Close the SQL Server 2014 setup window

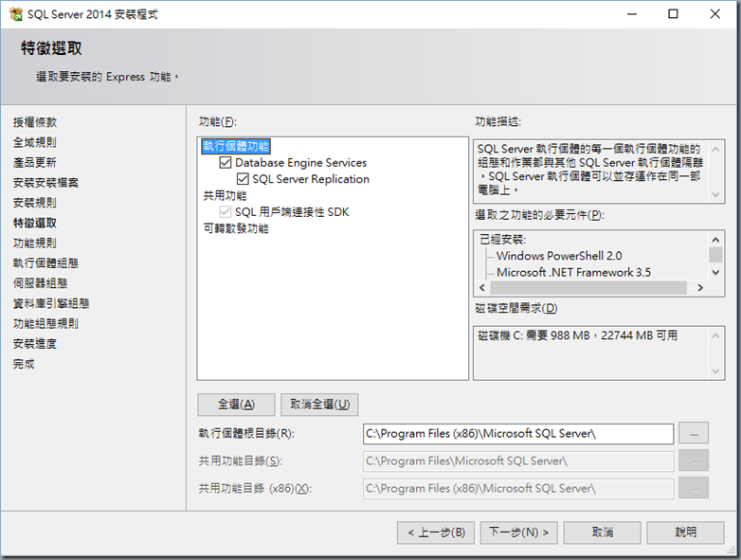pyautogui.click(x=715, y=14)
